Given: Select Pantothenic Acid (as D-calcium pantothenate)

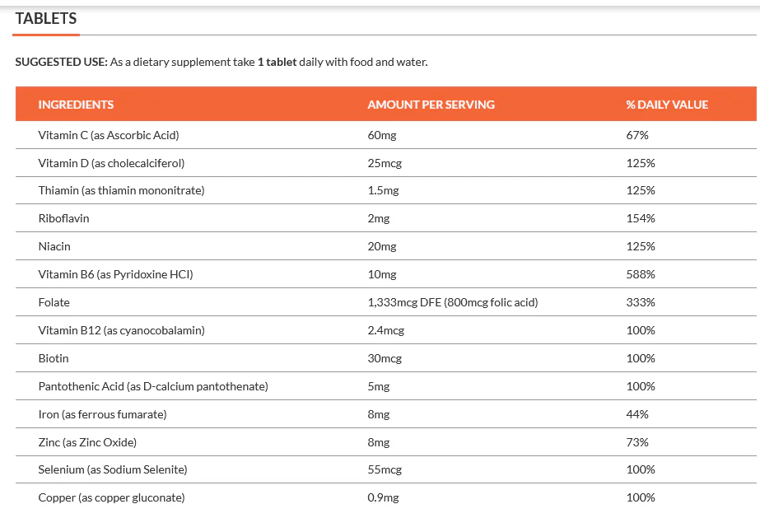Looking at the screenshot, I should click(x=153, y=386).
